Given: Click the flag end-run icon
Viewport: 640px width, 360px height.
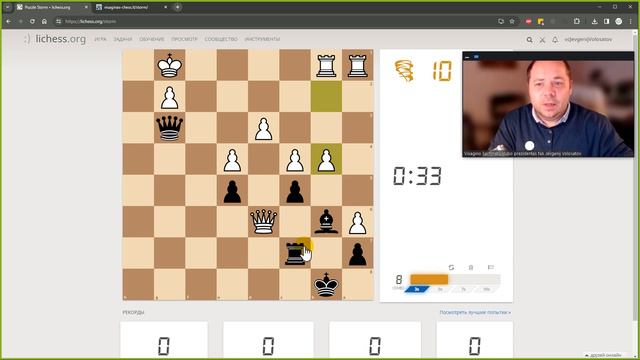Looking at the screenshot, I should click(x=491, y=267).
